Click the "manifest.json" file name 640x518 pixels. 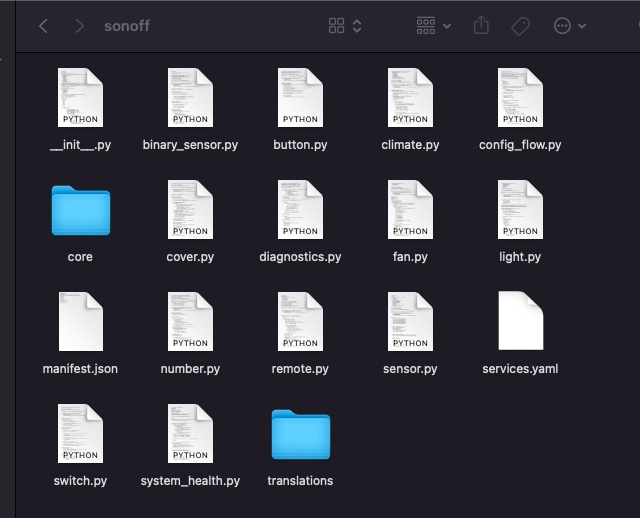[80, 369]
